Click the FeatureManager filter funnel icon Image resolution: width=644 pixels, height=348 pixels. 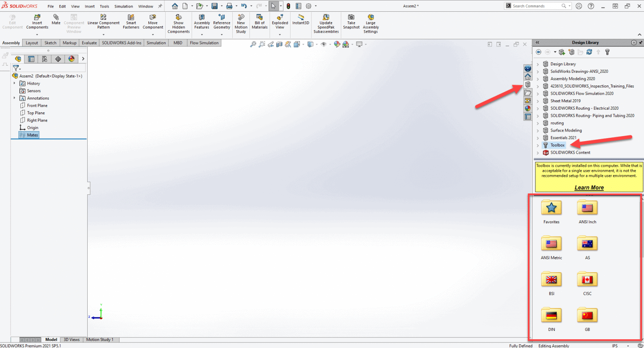[x=16, y=68]
